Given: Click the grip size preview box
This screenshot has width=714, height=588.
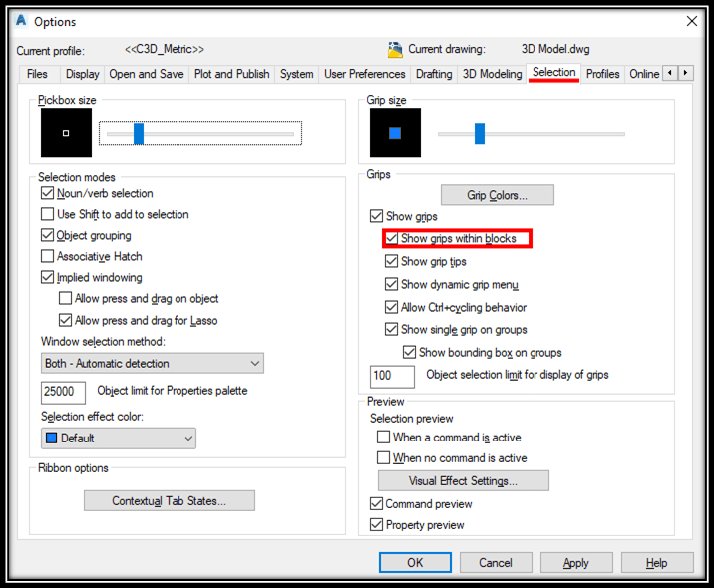Looking at the screenshot, I should [395, 133].
